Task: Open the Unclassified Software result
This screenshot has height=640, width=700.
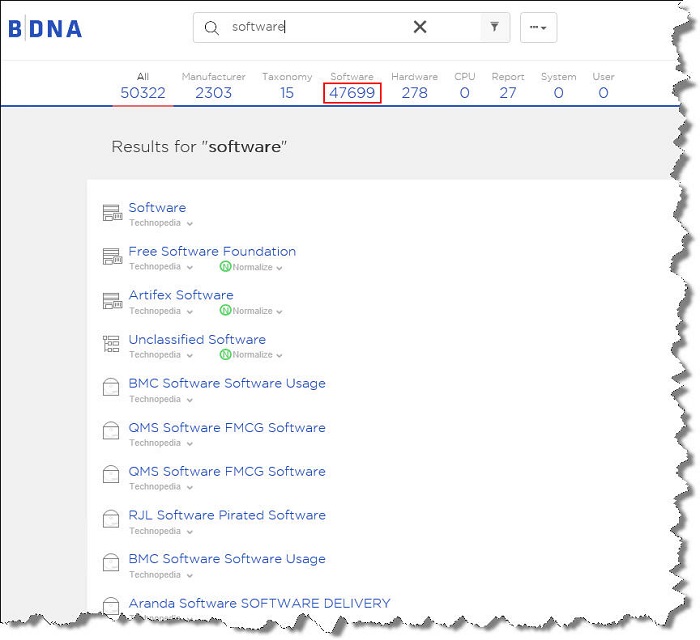Action: tap(197, 339)
